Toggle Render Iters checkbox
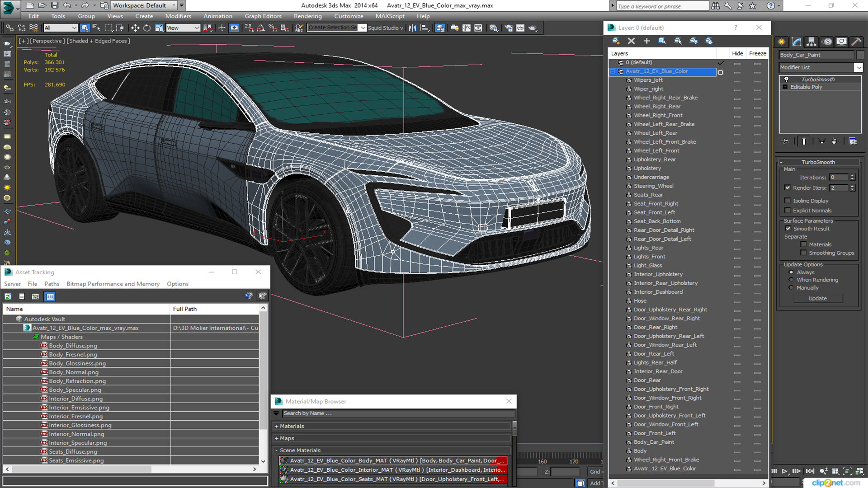This screenshot has height=488, width=868. click(x=788, y=188)
